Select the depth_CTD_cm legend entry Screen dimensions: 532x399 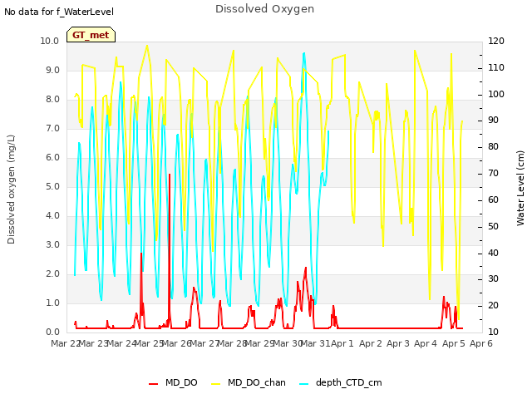(x=341, y=382)
